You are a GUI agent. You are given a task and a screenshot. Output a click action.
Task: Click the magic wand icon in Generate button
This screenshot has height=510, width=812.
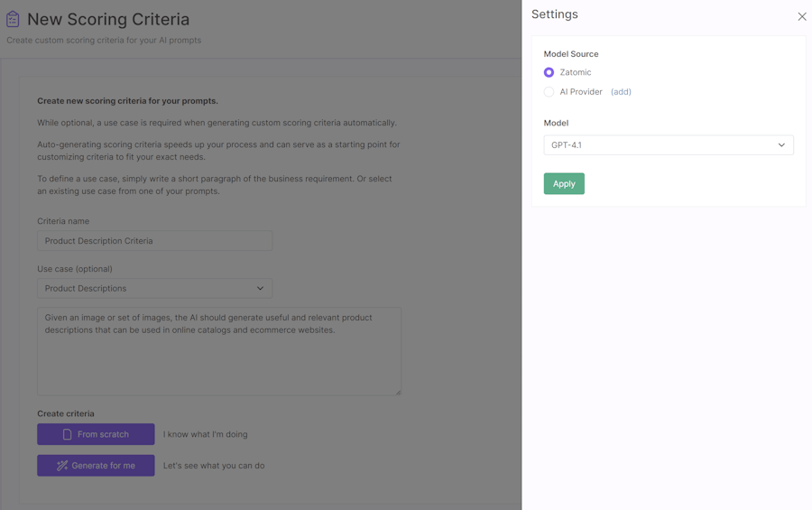[x=62, y=466]
